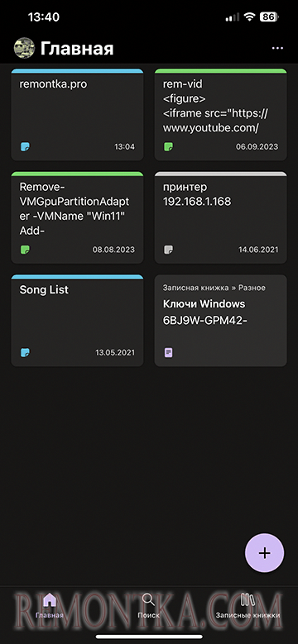The image size is (298, 644).
Task: Open the rem-vid note title
Action: [x=183, y=84]
